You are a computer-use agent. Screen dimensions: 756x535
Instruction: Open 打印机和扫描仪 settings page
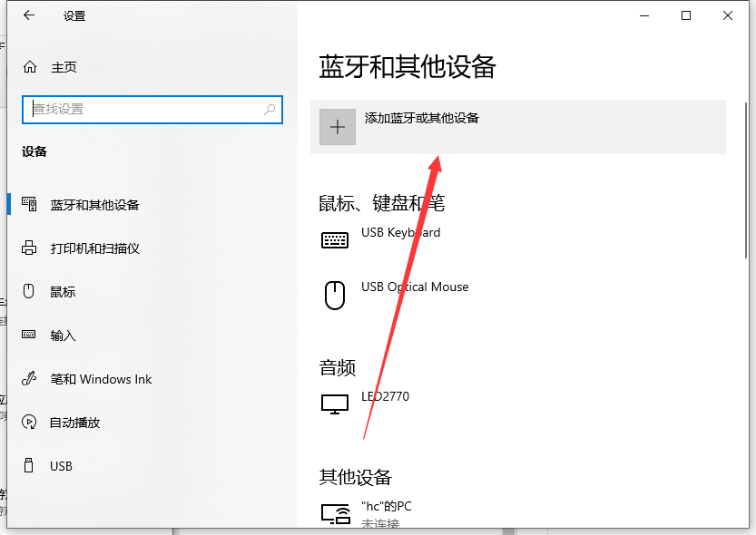coord(94,248)
